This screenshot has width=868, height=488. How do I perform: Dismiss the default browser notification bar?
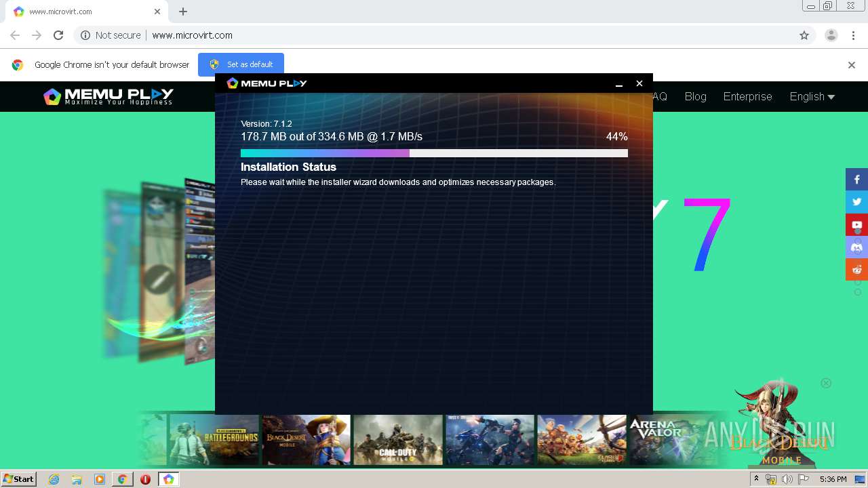point(852,65)
